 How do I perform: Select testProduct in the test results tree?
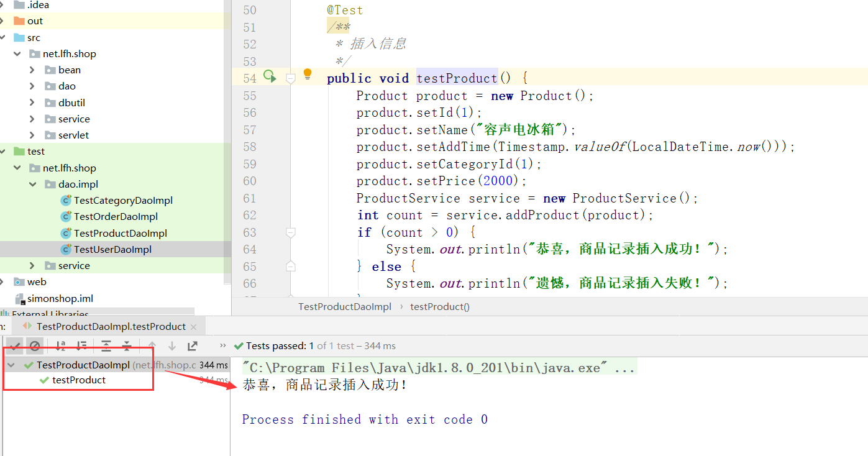point(79,380)
